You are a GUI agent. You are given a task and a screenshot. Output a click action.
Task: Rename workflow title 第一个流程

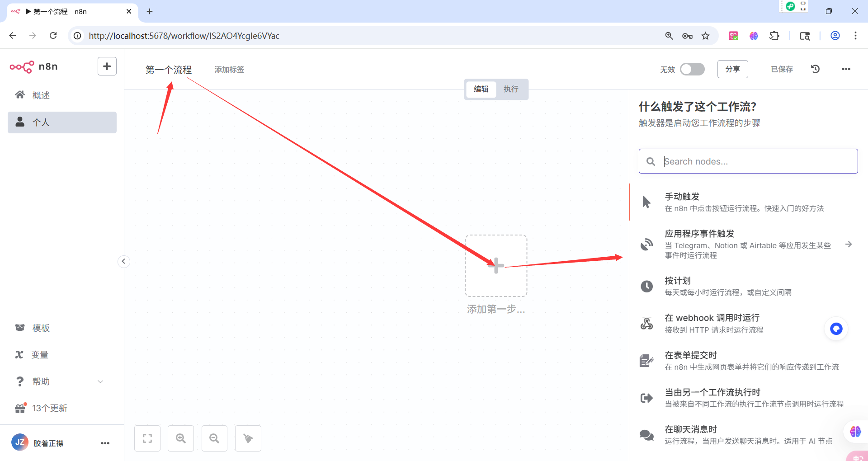click(169, 70)
